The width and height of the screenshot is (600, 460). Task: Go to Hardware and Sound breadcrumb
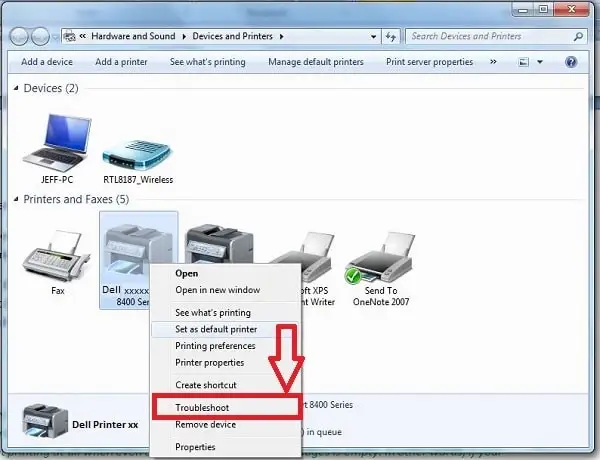(133, 36)
